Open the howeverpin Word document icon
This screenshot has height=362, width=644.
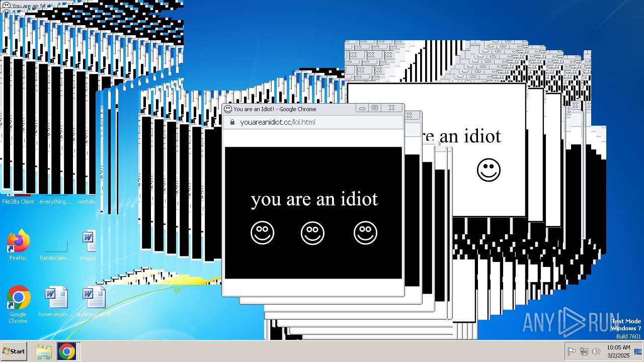(x=56, y=302)
